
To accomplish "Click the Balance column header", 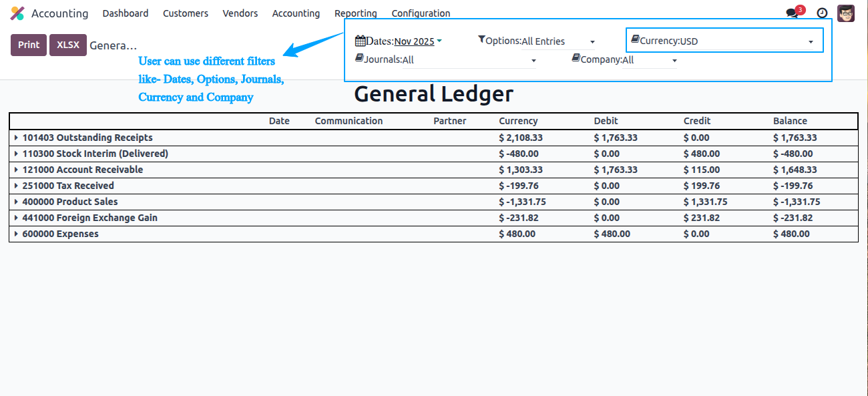I will point(790,121).
